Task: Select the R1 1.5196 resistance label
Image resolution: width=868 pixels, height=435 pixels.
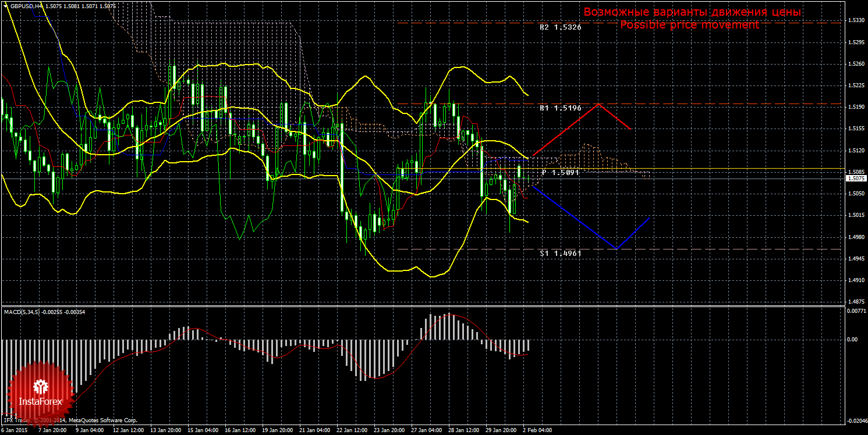Action: 559,108
